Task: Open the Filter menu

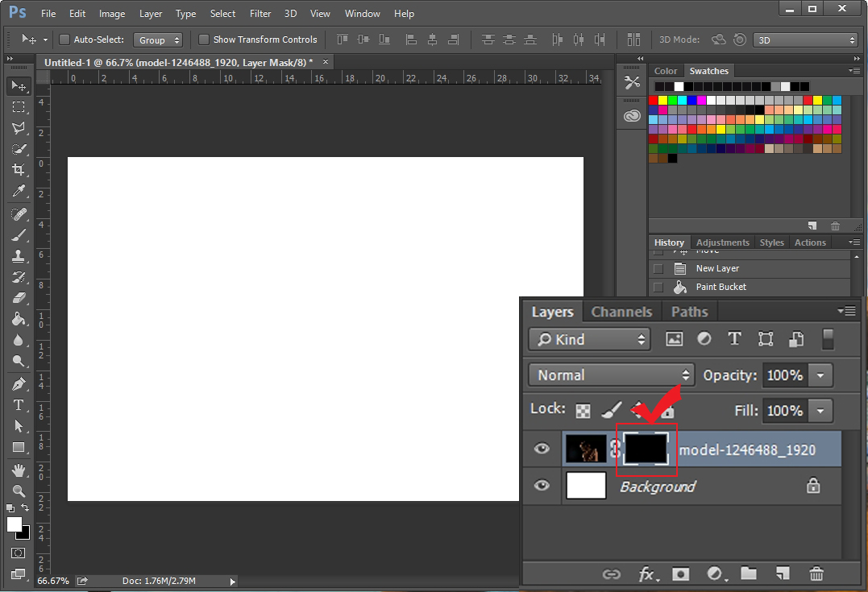Action: [x=260, y=13]
